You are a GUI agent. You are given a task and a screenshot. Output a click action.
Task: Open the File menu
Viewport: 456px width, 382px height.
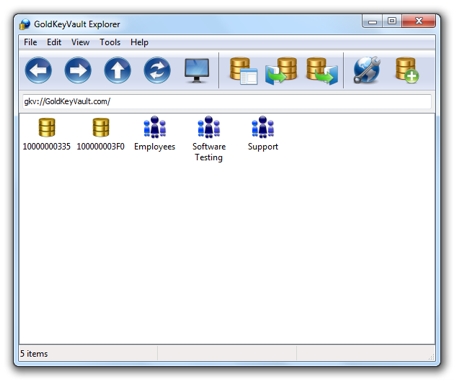tap(30, 42)
